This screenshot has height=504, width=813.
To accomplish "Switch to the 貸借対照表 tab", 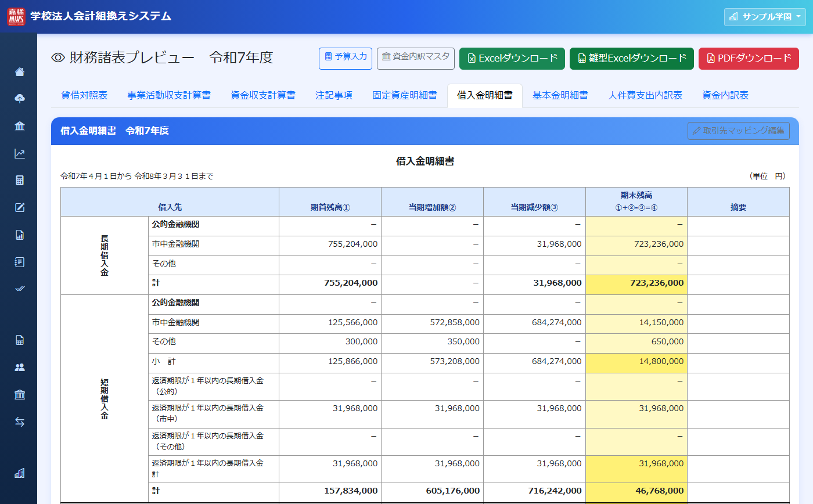I will [x=84, y=96].
